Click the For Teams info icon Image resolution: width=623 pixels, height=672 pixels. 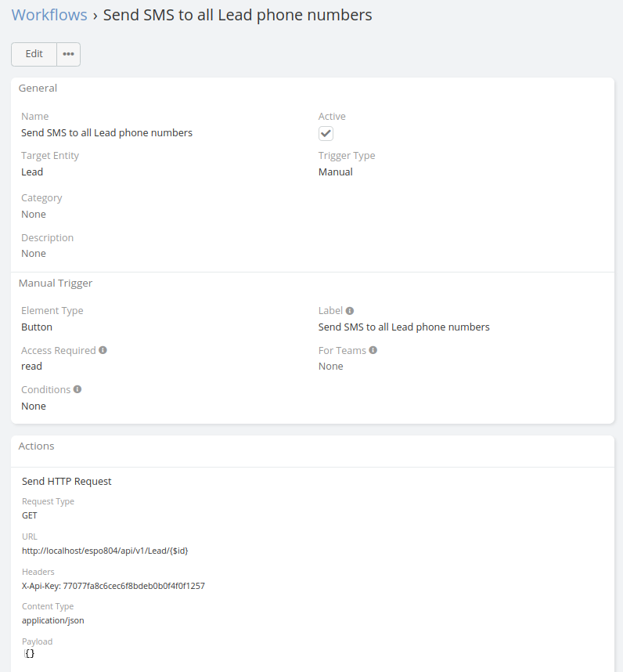click(373, 350)
